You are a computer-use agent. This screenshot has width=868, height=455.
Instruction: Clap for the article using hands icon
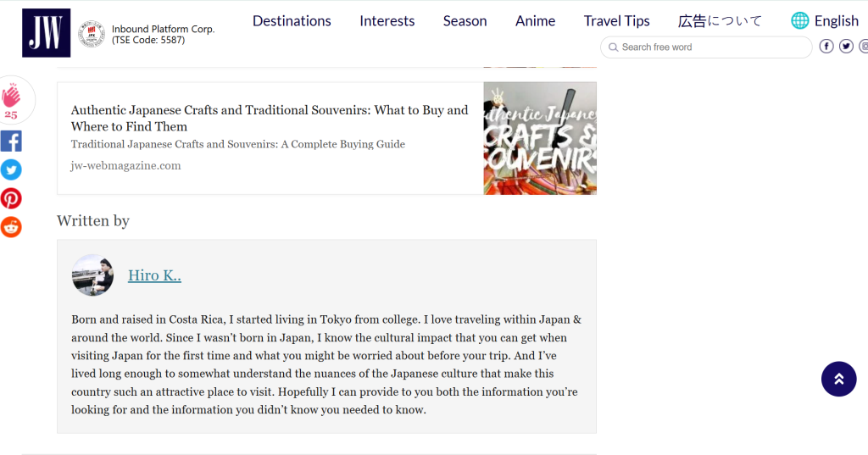11,97
